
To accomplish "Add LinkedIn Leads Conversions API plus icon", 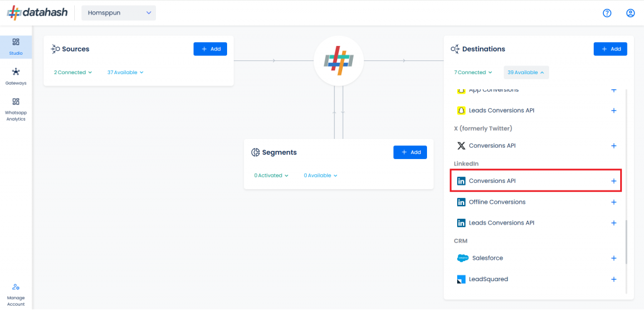I will pos(614,223).
